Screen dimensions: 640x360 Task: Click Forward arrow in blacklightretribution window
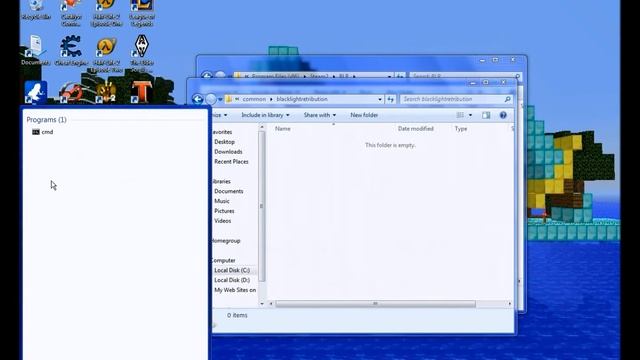pyautogui.click(x=211, y=99)
